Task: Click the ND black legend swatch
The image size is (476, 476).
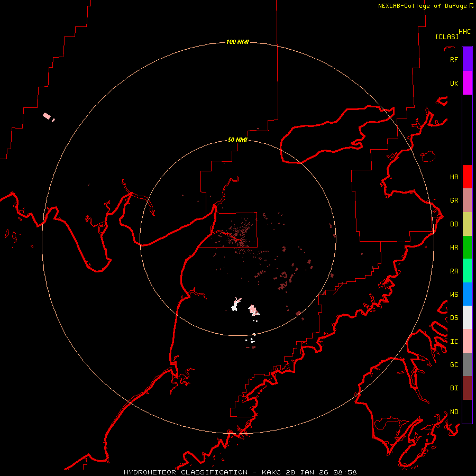Action: (x=467, y=411)
